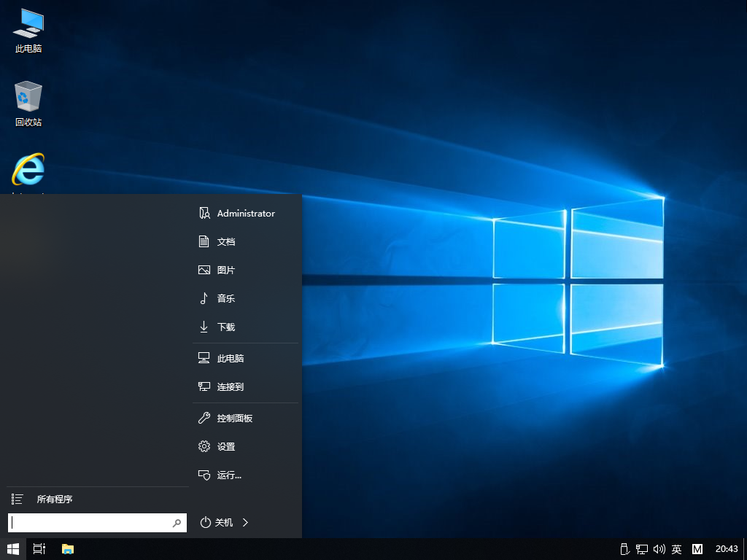Launch Internet Explorer from the desktop
The height and width of the screenshot is (560, 747).
pos(28,171)
